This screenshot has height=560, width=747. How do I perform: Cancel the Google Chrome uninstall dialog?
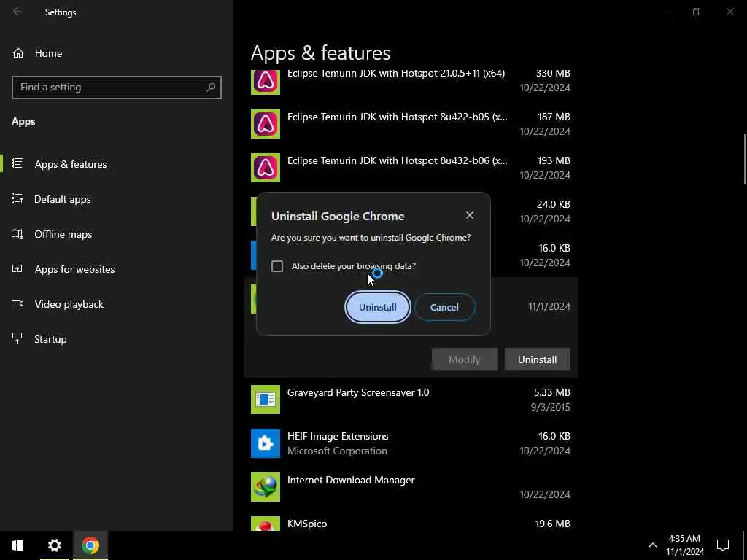coord(444,307)
